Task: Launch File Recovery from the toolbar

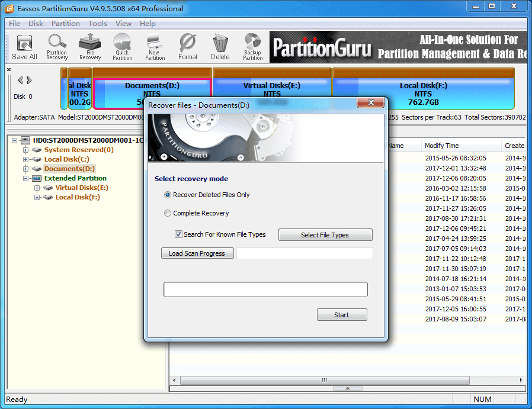Action: click(90, 47)
